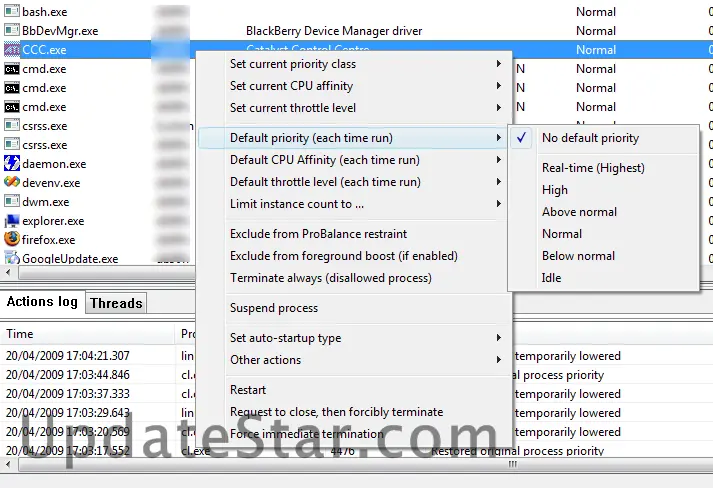This screenshot has width=713, height=488.
Task: Click the CCC.exe ATI icon
Action: coord(12,49)
